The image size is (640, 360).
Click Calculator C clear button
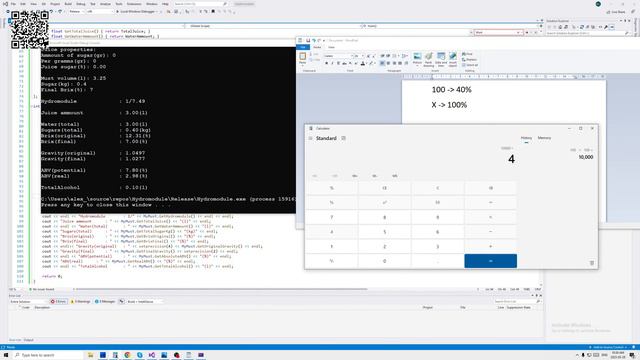tap(438, 188)
